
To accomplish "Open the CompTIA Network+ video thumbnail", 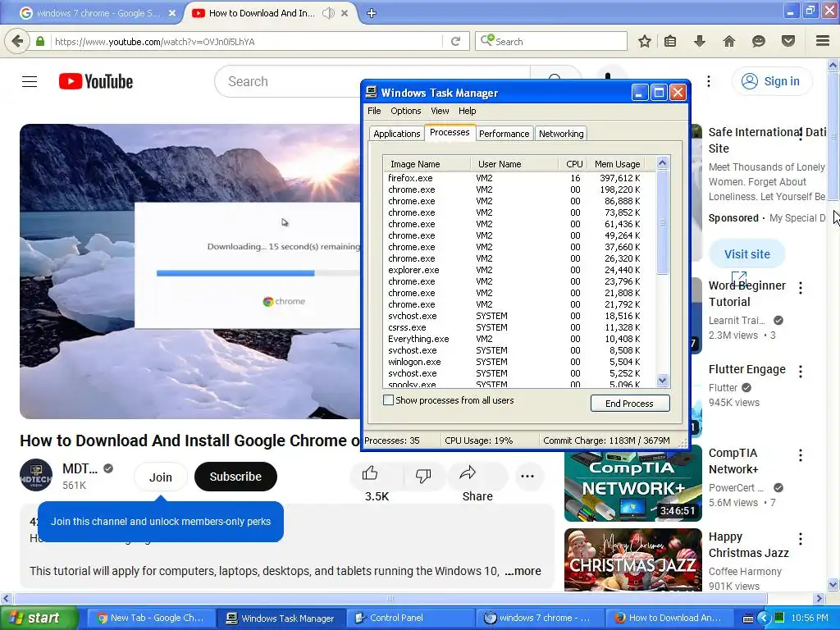I will (632, 482).
